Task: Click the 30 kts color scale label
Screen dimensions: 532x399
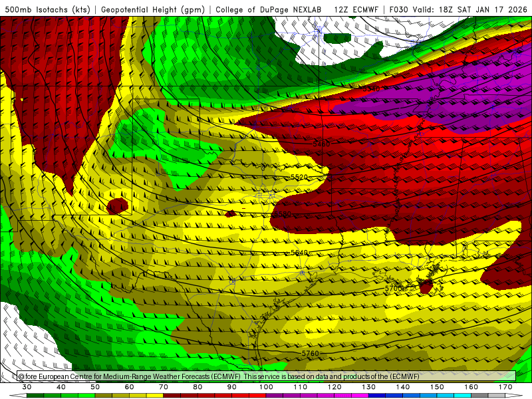Action: click(x=27, y=387)
